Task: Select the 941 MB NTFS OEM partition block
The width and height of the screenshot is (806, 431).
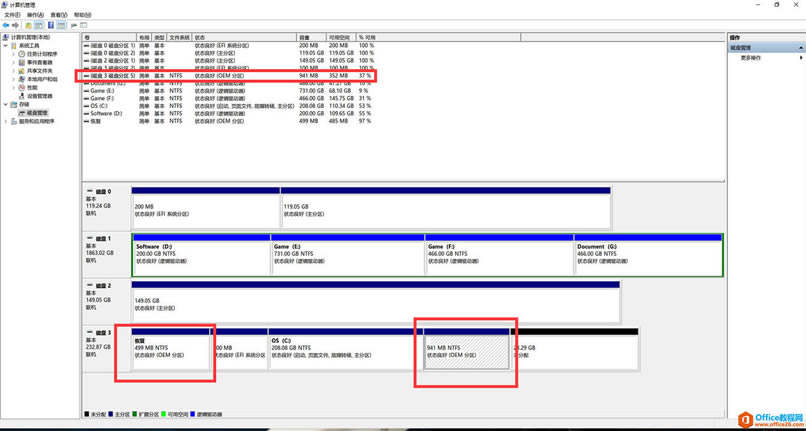Action: [x=466, y=349]
